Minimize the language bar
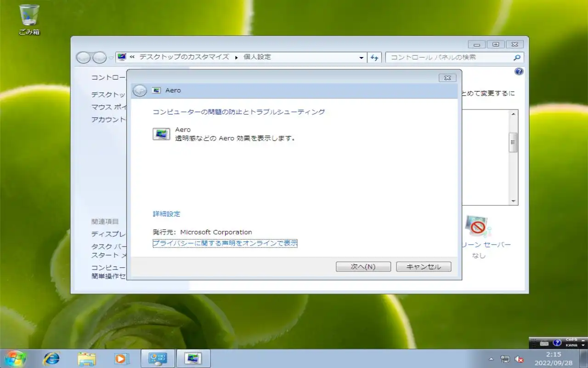588x368 pixels. coord(583,340)
